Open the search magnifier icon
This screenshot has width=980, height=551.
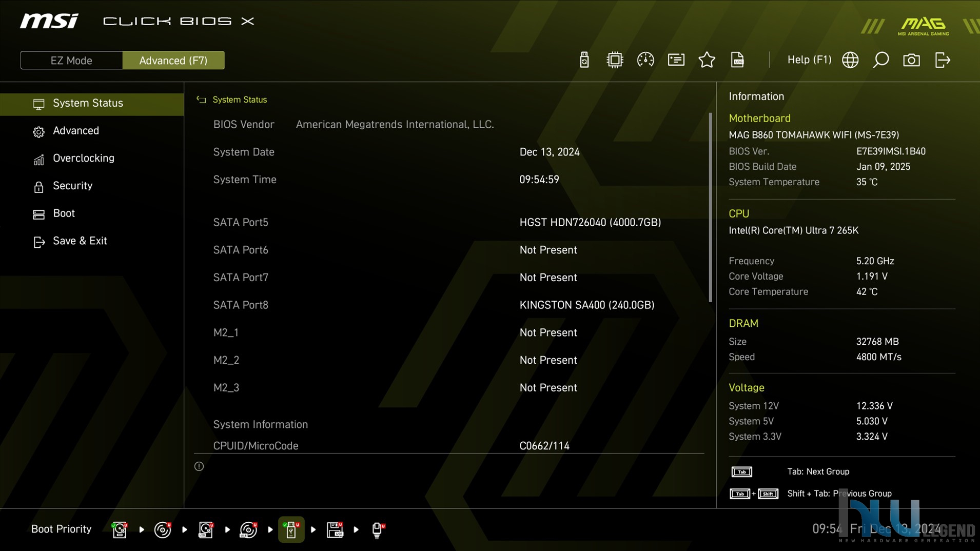click(880, 60)
